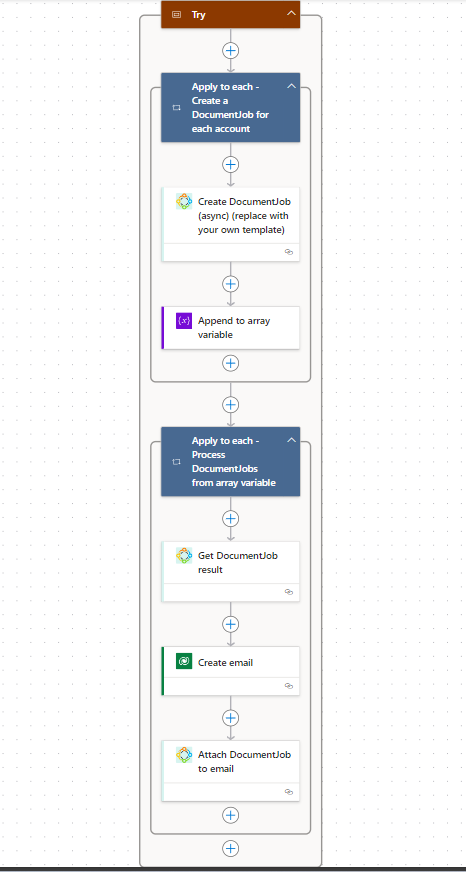This screenshot has height=872, width=466.
Task: Add action above Attach DocumentJob to email
Action: point(230,718)
